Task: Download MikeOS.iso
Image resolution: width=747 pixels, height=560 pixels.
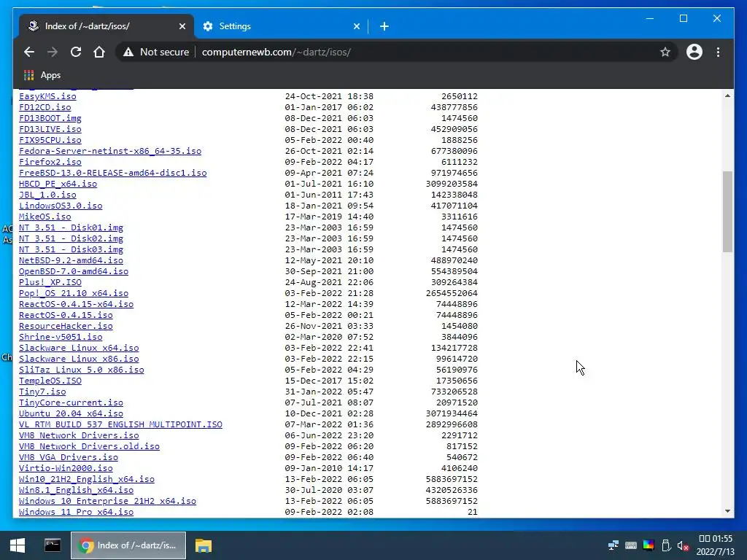Action: [x=44, y=217]
